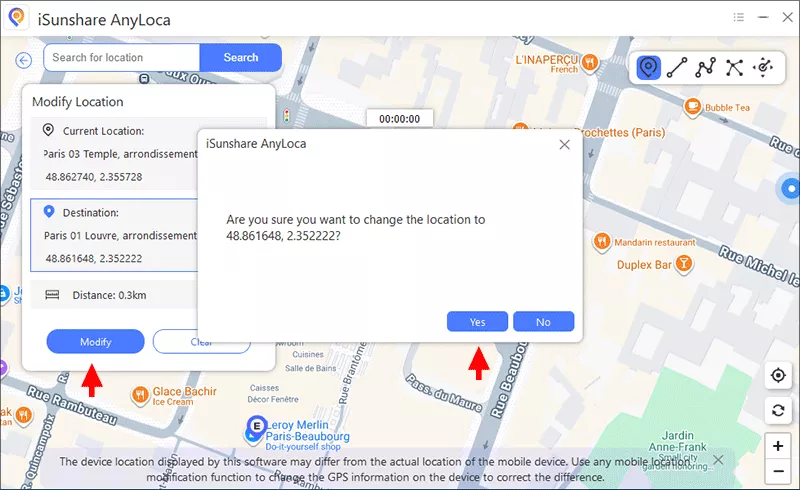The image size is (800, 490).
Task: Click the back arrow beside search box
Action: (23, 61)
